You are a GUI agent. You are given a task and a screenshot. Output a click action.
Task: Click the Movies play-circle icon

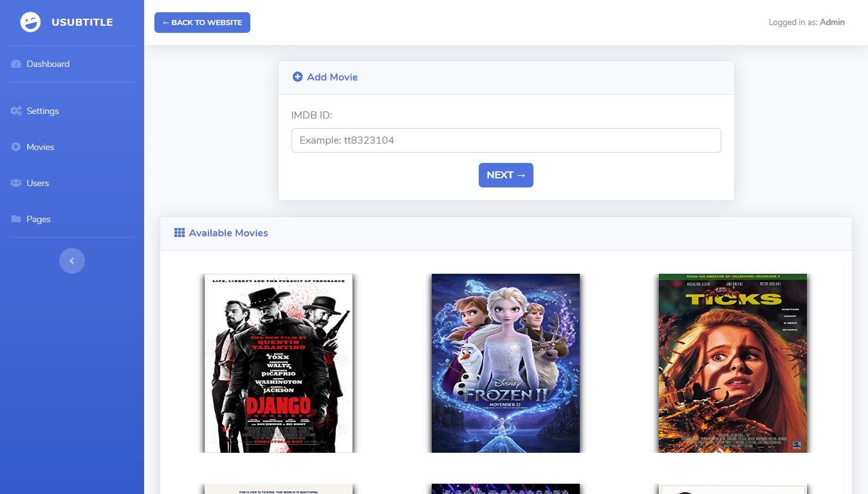coord(16,147)
